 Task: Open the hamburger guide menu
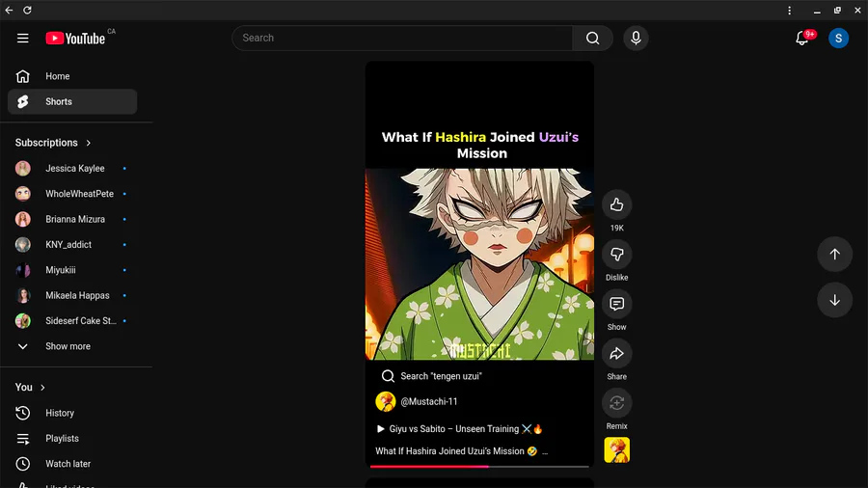coord(23,39)
